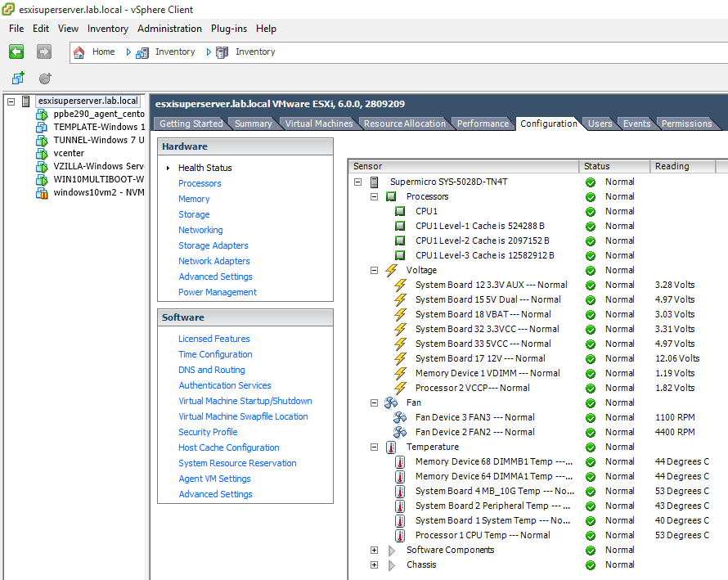Viewport: 728px width, 580px height.
Task: Collapse the Processors sensor group
Action: (374, 197)
